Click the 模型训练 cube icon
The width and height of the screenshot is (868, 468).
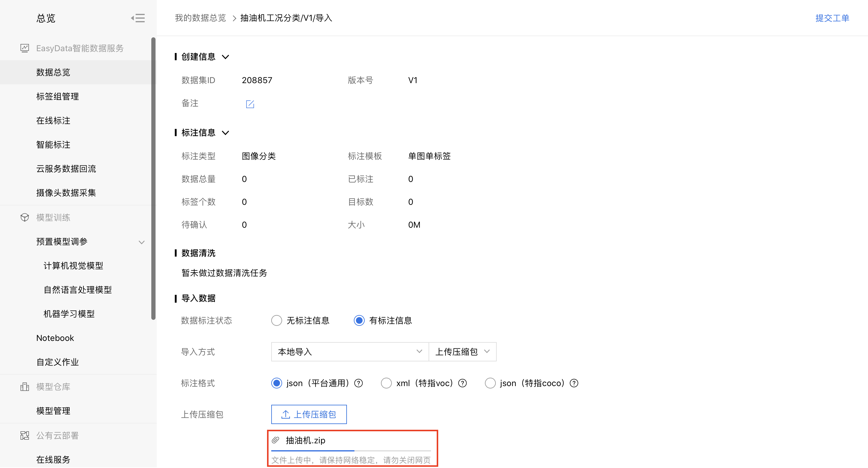click(x=25, y=217)
